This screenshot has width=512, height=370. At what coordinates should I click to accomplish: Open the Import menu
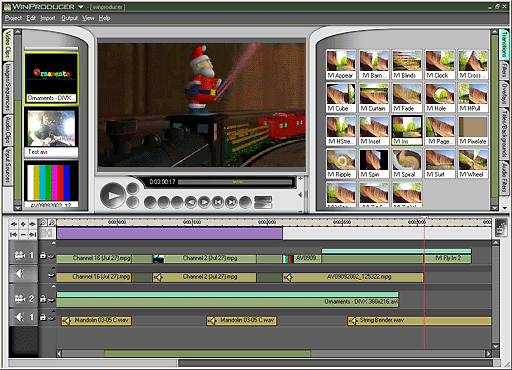coord(48,18)
